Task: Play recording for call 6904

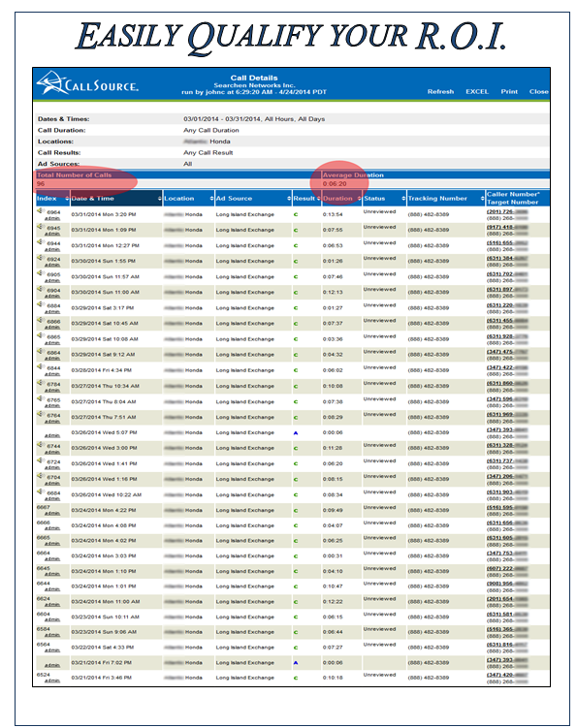Action: 41,289
